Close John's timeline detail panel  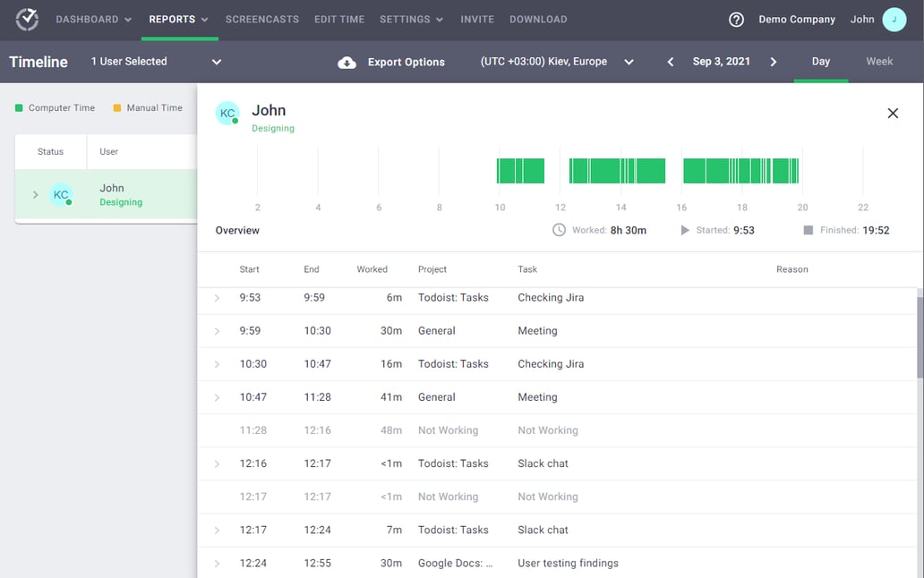893,114
